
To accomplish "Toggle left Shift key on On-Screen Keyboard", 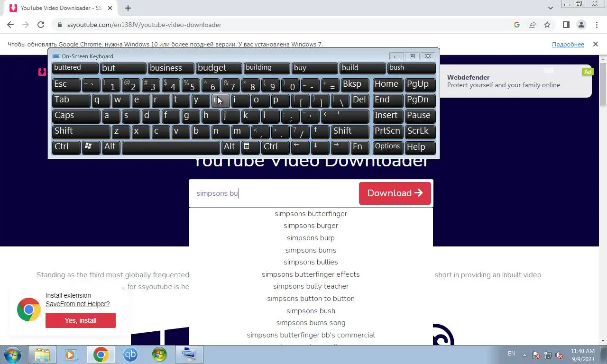I will click(81, 131).
